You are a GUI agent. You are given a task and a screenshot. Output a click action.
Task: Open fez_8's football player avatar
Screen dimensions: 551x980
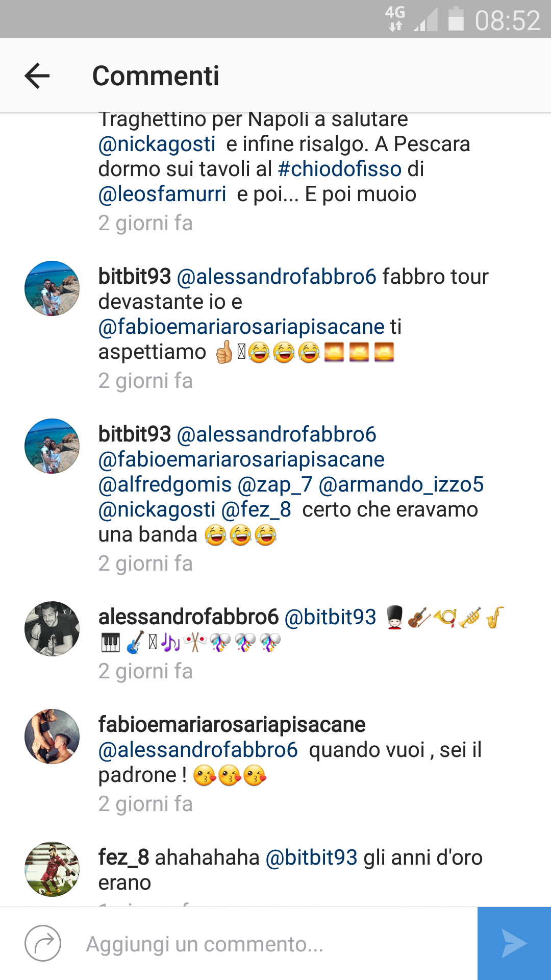click(x=52, y=869)
